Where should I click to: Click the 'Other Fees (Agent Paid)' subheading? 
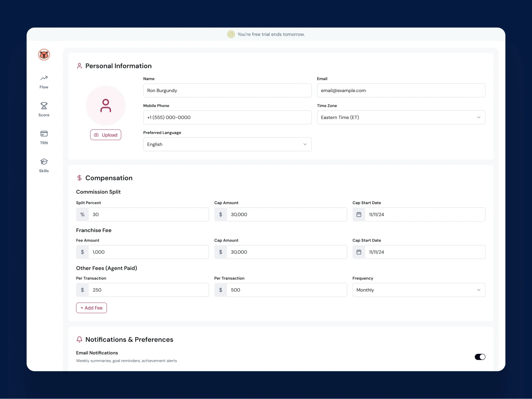[107, 268]
